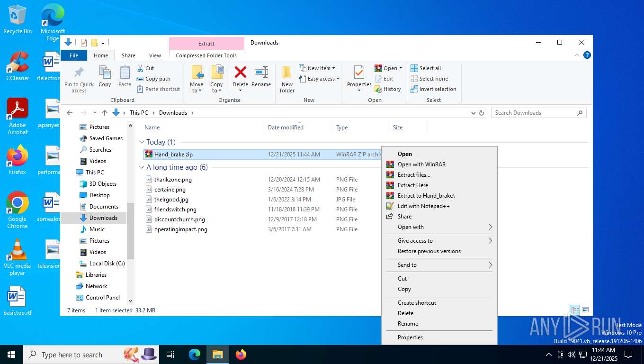Switch to the View ribbon tab
The height and width of the screenshot is (364, 644).
coord(155,55)
